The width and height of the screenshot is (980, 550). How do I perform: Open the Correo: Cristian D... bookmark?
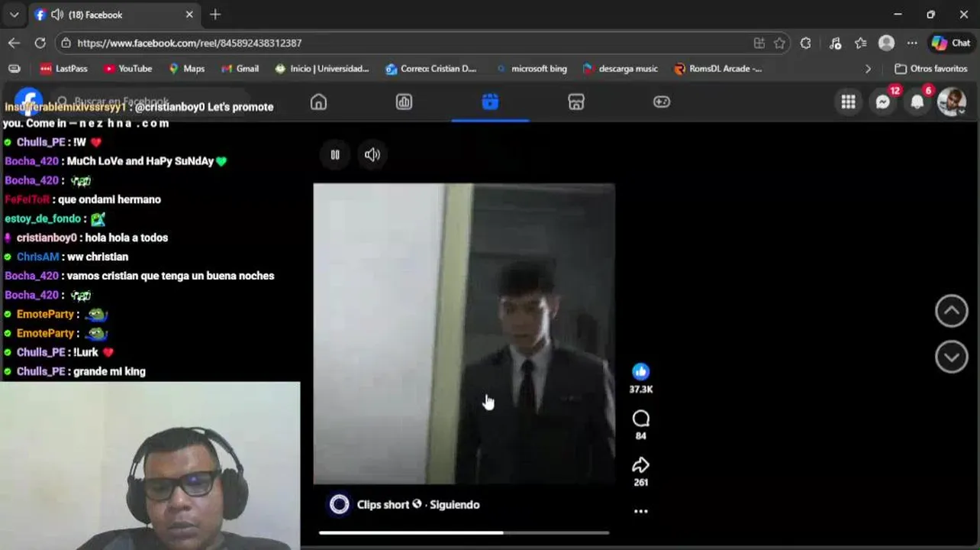click(x=431, y=69)
